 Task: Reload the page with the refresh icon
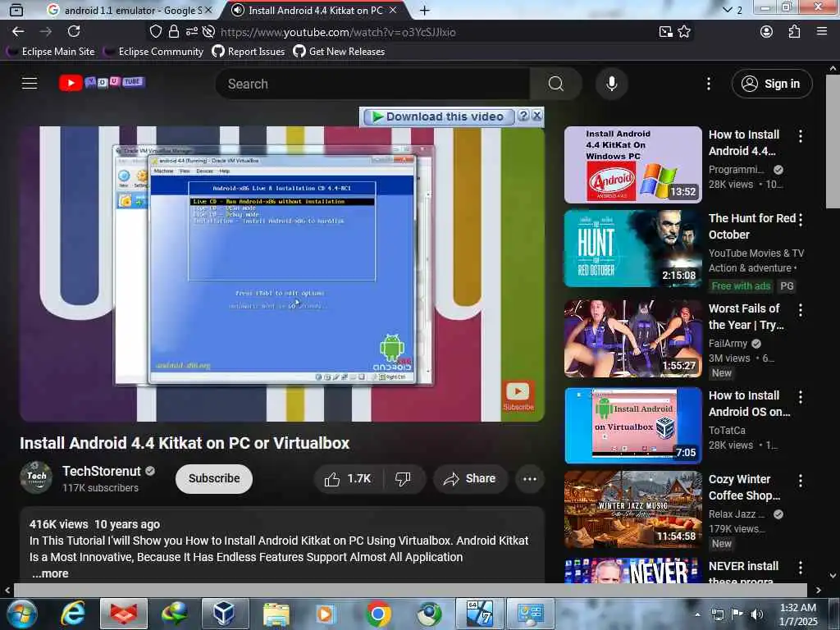pyautogui.click(x=74, y=32)
